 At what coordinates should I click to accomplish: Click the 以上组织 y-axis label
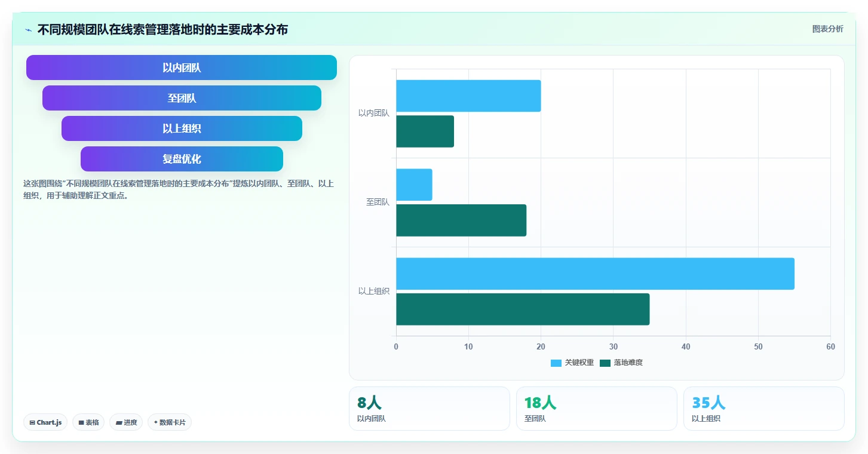click(374, 291)
